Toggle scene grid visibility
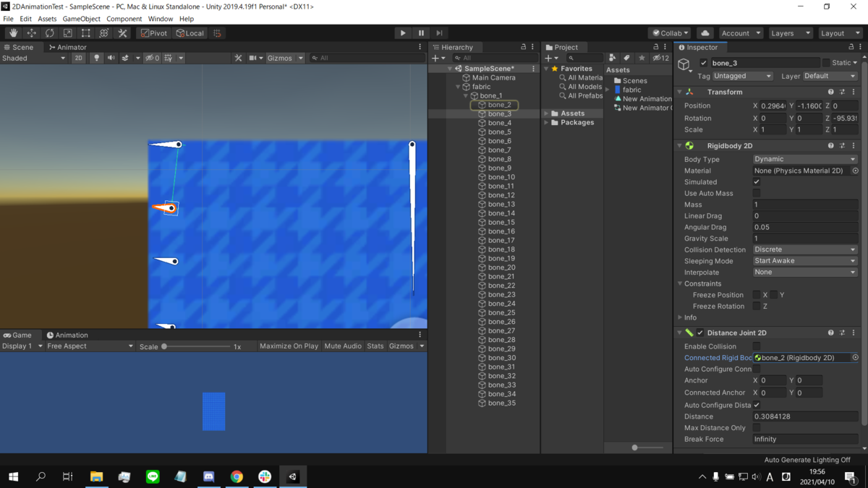The image size is (868, 488). [169, 58]
